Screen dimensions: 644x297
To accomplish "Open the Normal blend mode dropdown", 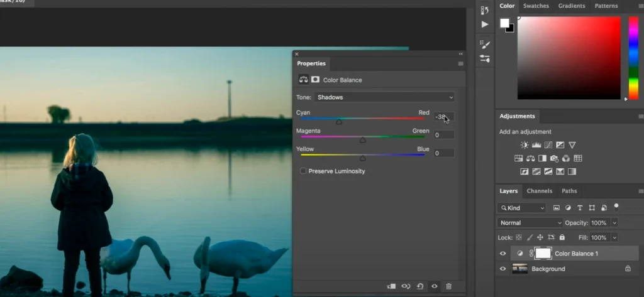I will pos(530,223).
